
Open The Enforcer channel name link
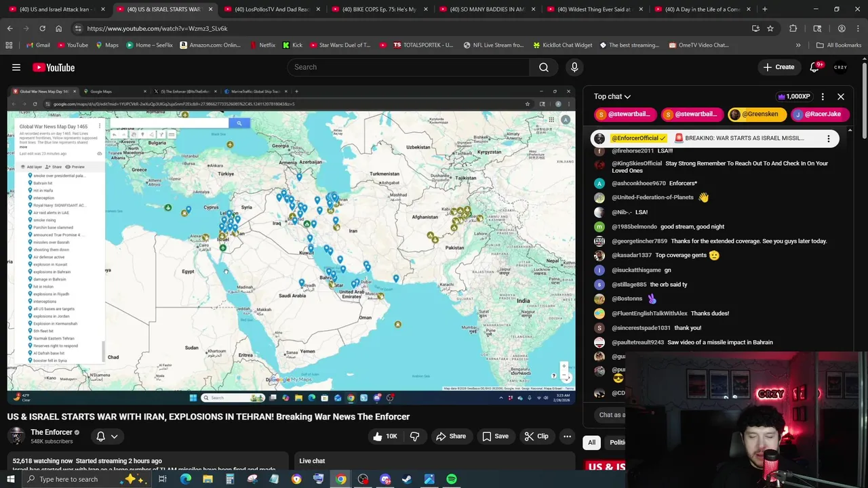click(x=52, y=432)
